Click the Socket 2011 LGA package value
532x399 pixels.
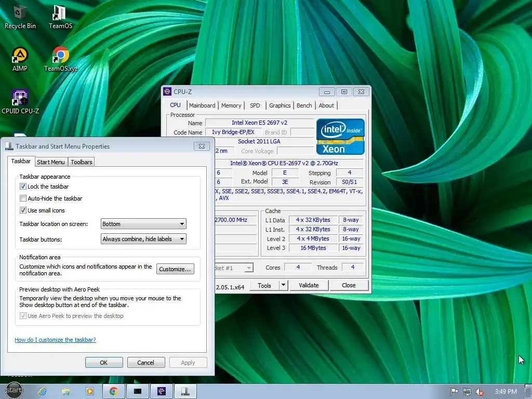click(259, 141)
